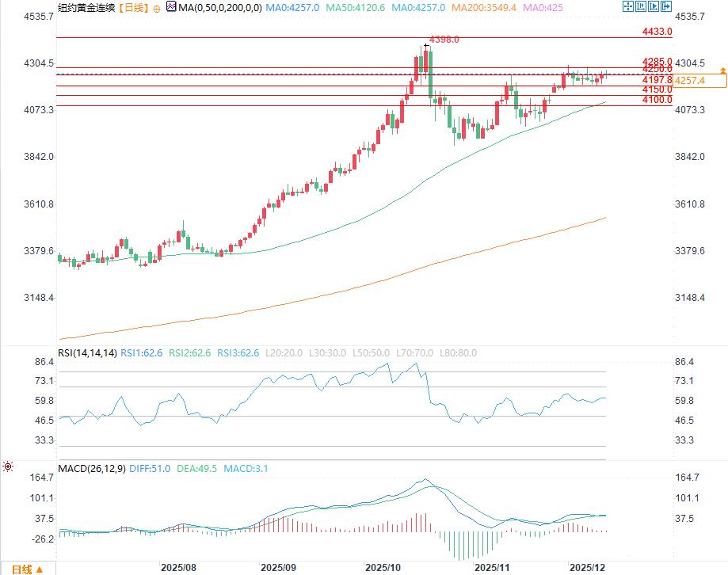Click the red sun icon beside MACD panel
The width and height of the screenshot is (728, 575).
[x=8, y=466]
